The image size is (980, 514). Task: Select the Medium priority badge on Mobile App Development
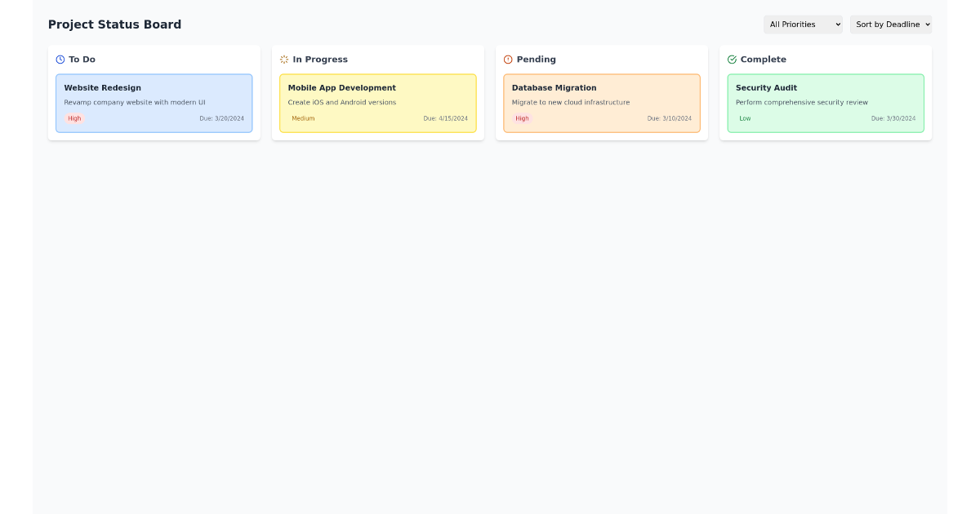(303, 118)
